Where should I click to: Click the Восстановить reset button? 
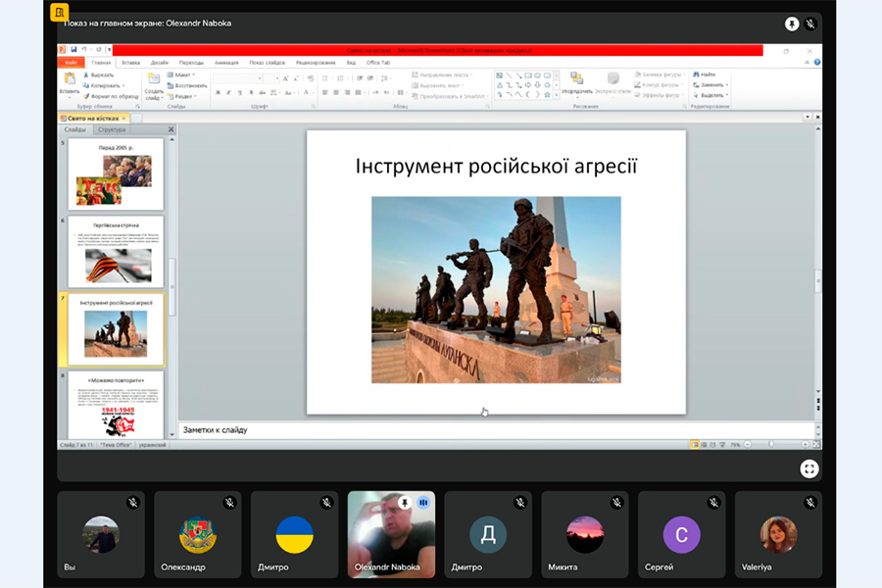pyautogui.click(x=189, y=84)
